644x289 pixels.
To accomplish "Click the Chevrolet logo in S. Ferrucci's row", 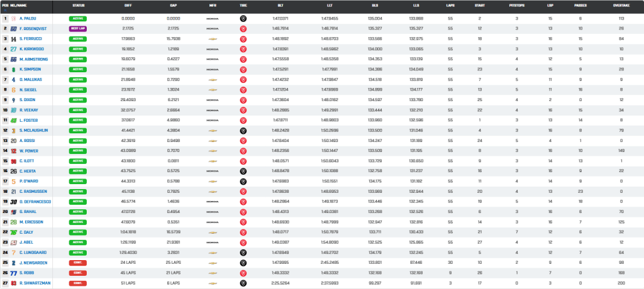I will [213, 39].
